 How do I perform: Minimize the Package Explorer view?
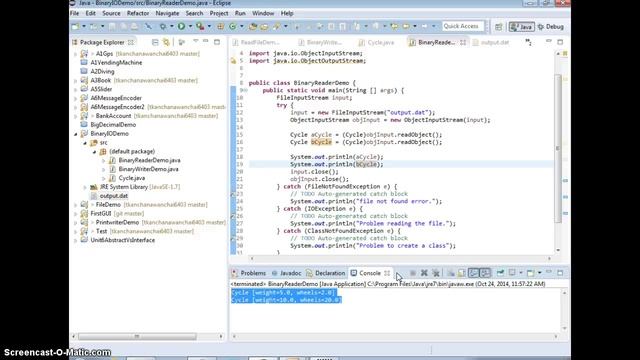point(206,42)
